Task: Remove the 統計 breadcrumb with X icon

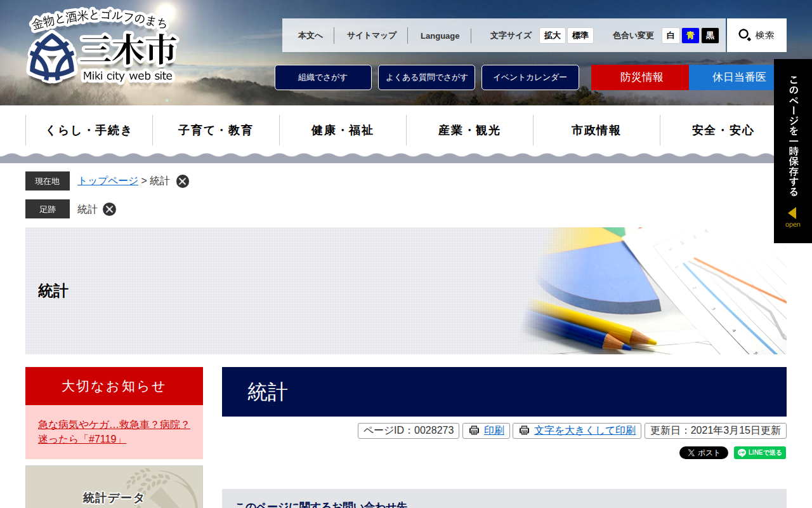Action: click(183, 182)
